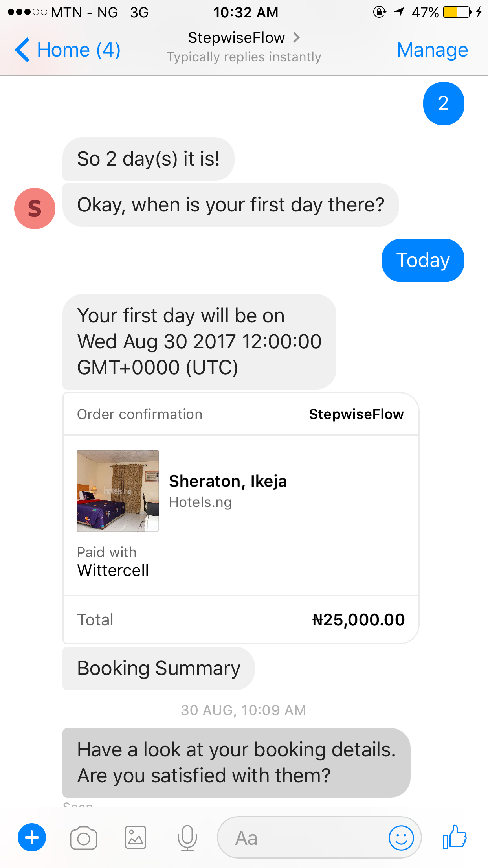488x868 pixels.
Task: Open the Order confirmation receipt header
Action: [240, 414]
